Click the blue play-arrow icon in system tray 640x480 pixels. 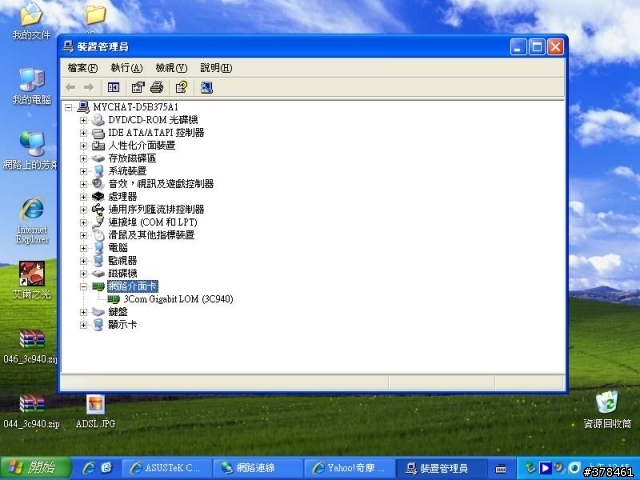(x=545, y=468)
